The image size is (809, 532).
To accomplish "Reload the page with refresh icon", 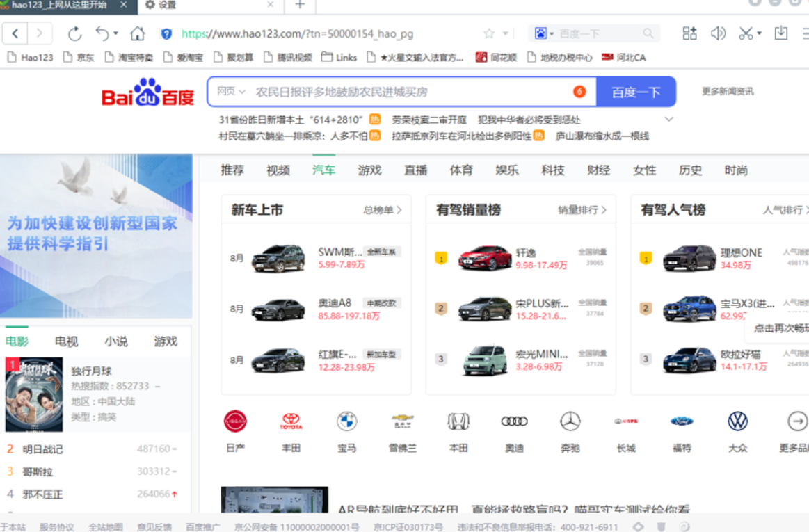I will (75, 34).
